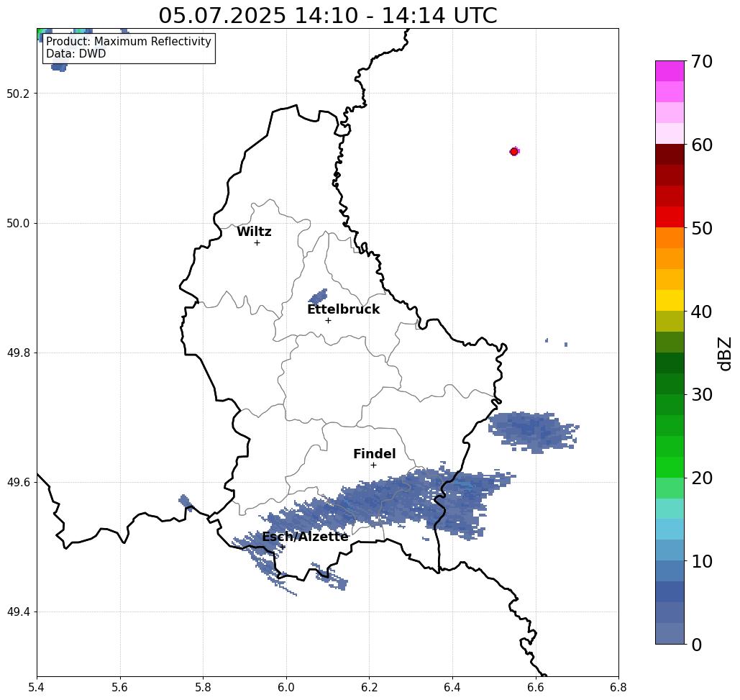This screenshot has height=700, width=740.
Task: Click the bright green colorbar segment at 20
Action: tap(670, 468)
